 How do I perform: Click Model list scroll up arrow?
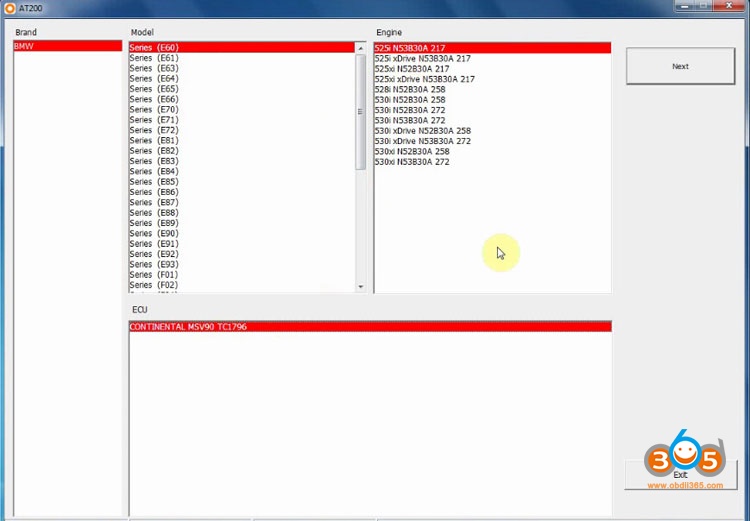361,47
